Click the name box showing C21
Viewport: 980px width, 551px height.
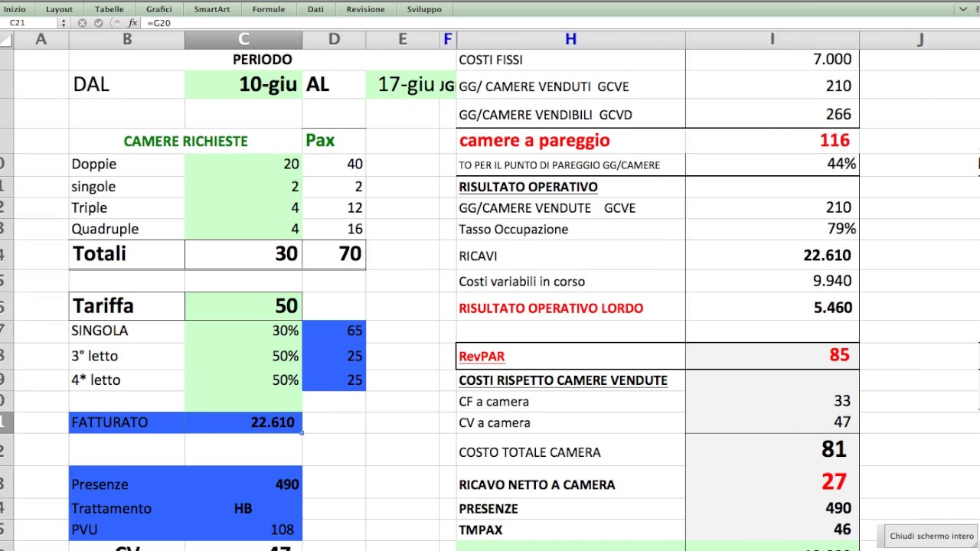point(30,23)
